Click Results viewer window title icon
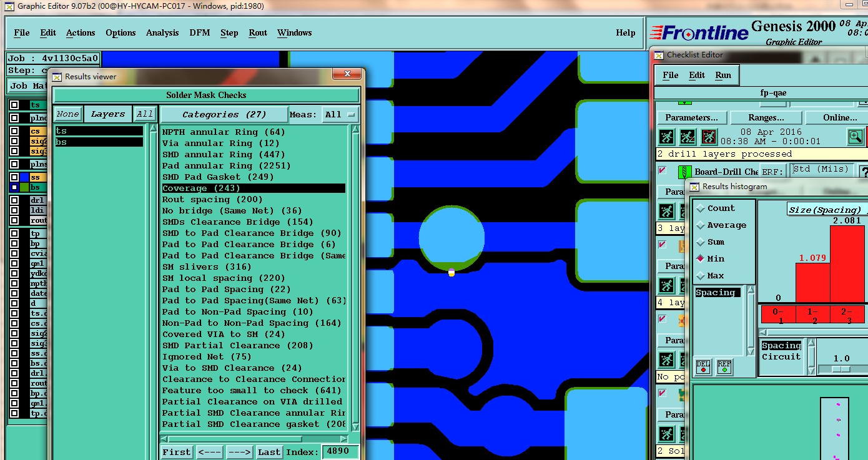Screen dimensions: 868x460 tap(57, 77)
